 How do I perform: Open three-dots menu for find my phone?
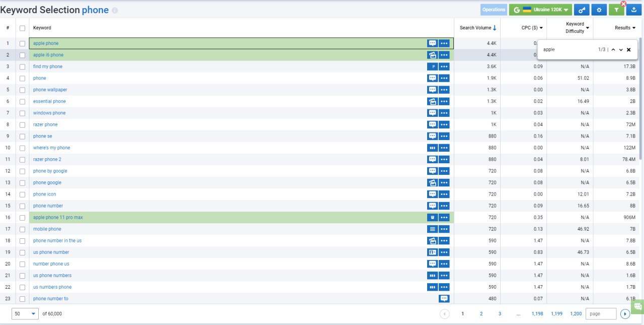pos(444,67)
